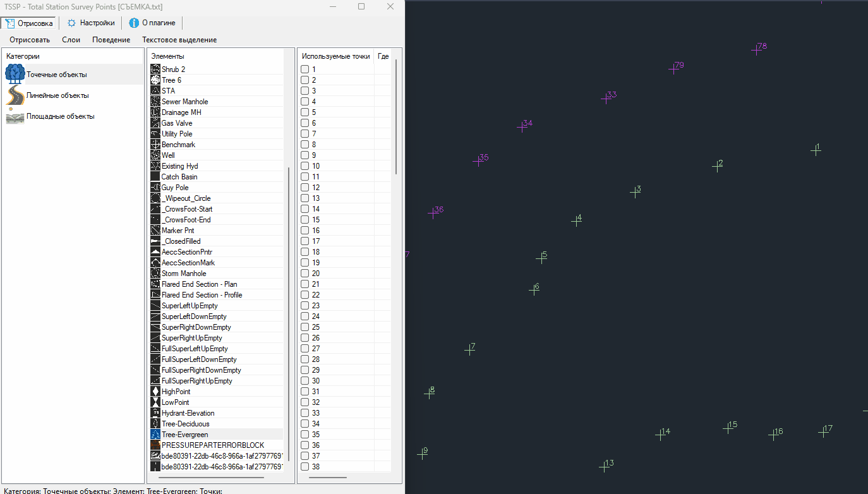Image resolution: width=868 pixels, height=494 pixels.
Task: Select the point objects category icon
Action: pyautogui.click(x=15, y=75)
